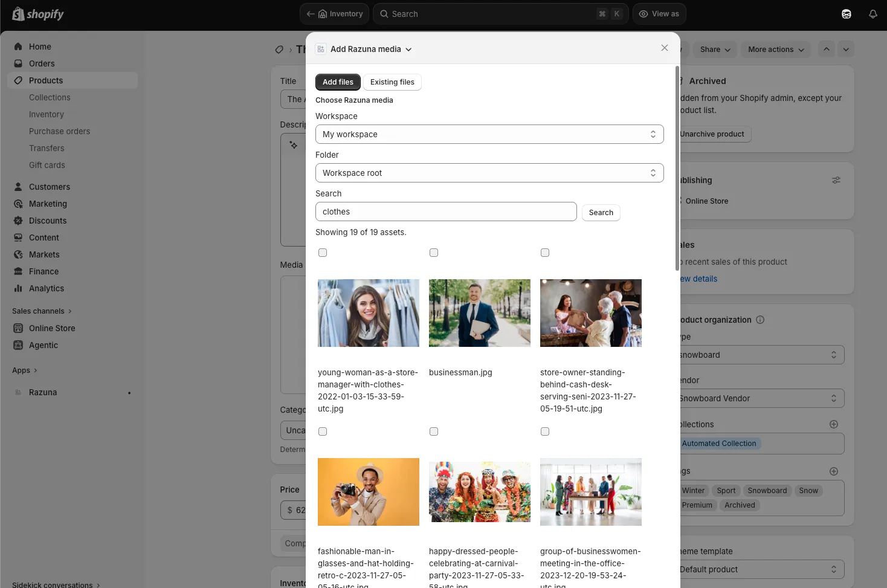This screenshot has height=588, width=887.
Task: Click the Orders sidebar icon
Action: 18,63
